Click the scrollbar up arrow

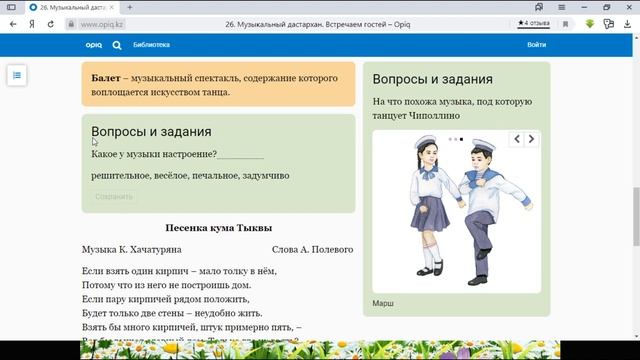tap(636, 38)
